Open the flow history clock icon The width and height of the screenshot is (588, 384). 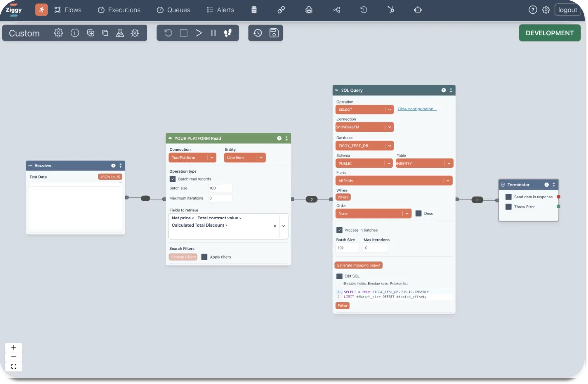pos(258,33)
